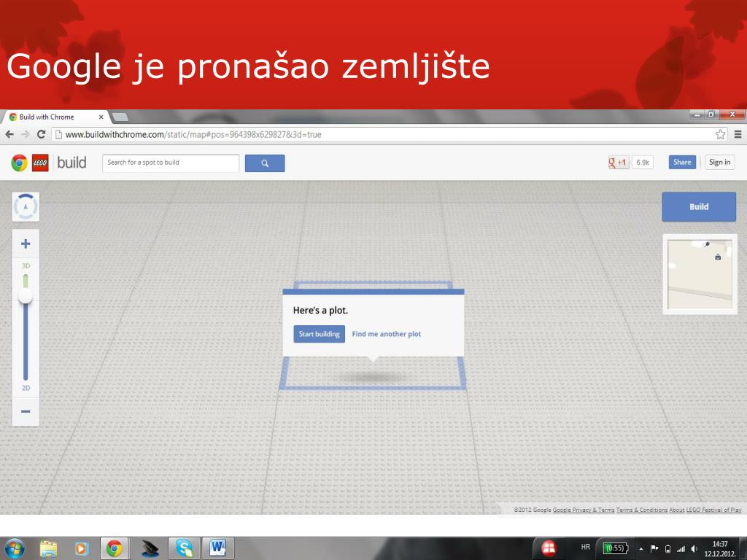Viewport: 747px width, 560px height.
Task: Click the minimap thumbnail
Action: pos(700,274)
